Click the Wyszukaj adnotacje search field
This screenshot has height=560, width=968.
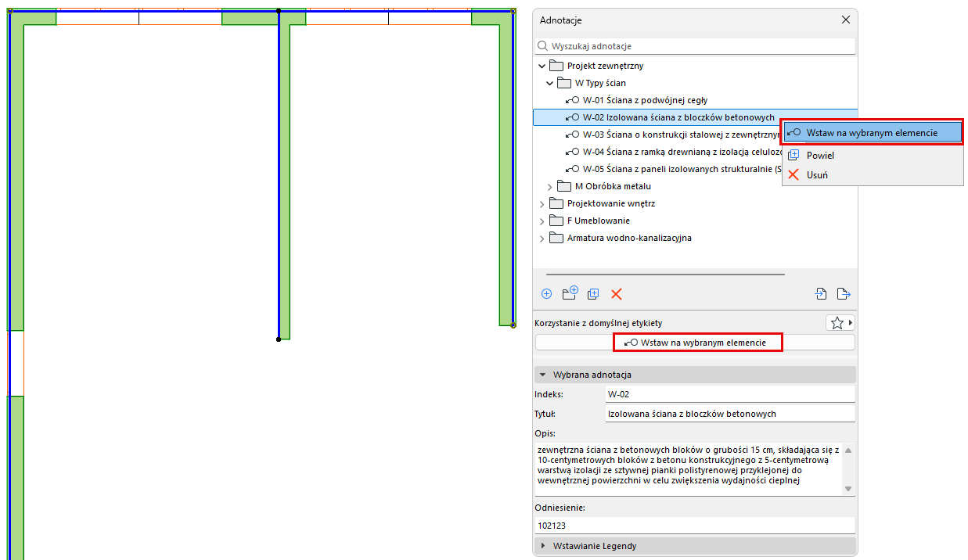(695, 46)
